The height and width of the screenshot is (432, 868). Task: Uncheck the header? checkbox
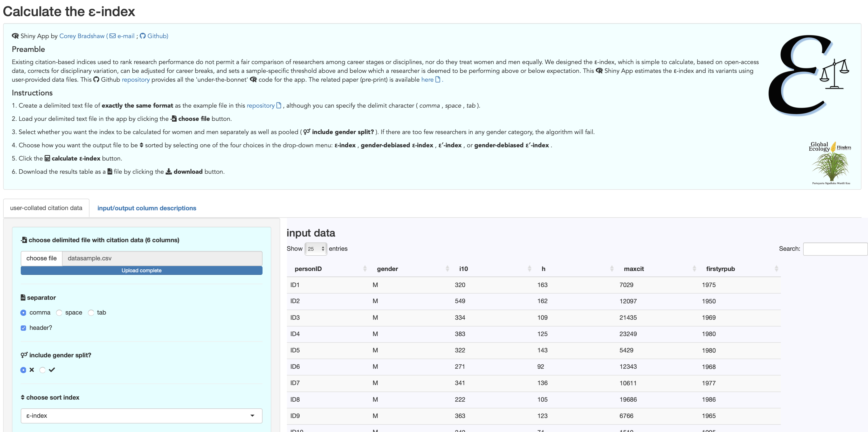[x=23, y=328]
